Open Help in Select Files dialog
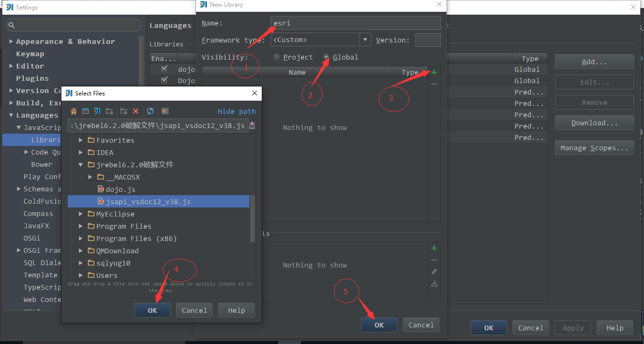Viewport: 644px width, 344px height. tap(236, 310)
